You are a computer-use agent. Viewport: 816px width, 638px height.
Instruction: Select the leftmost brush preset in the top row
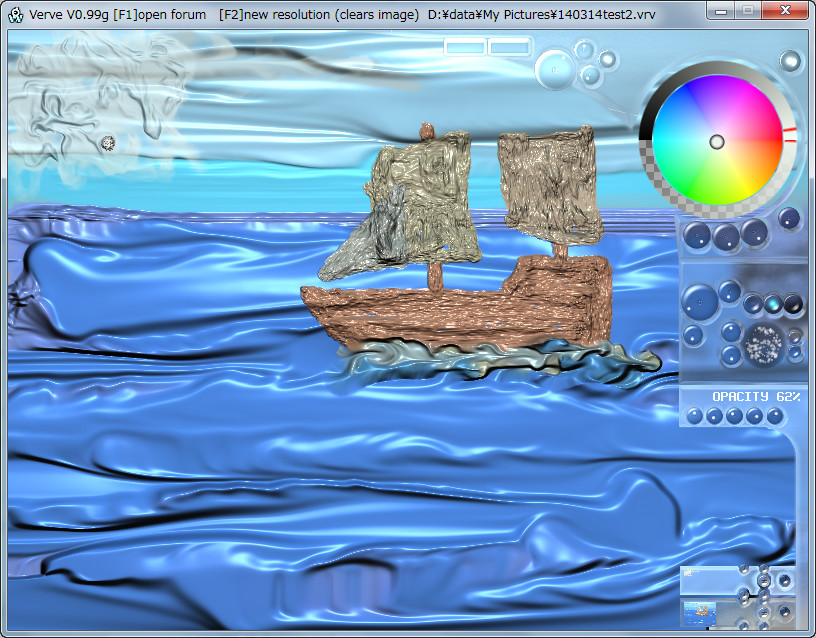(x=697, y=237)
